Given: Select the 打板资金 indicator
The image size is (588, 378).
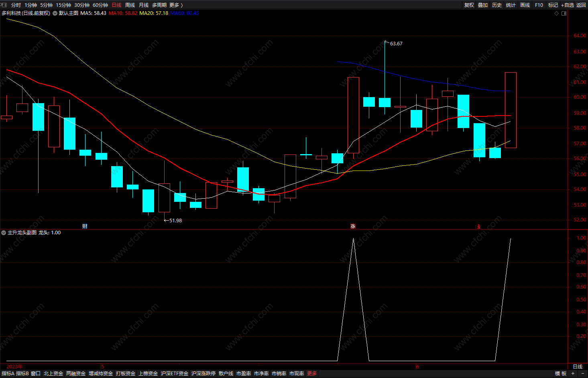Looking at the screenshot, I should coord(126,374).
